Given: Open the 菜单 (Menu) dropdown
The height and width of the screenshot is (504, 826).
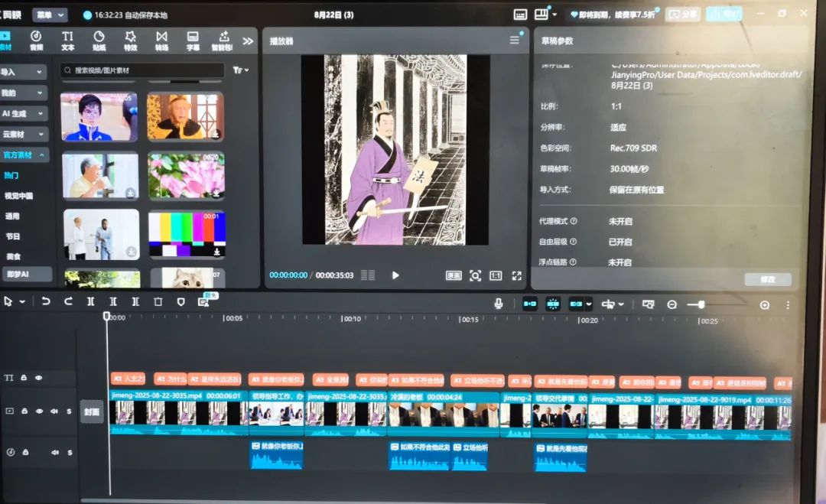Looking at the screenshot, I should (50, 15).
